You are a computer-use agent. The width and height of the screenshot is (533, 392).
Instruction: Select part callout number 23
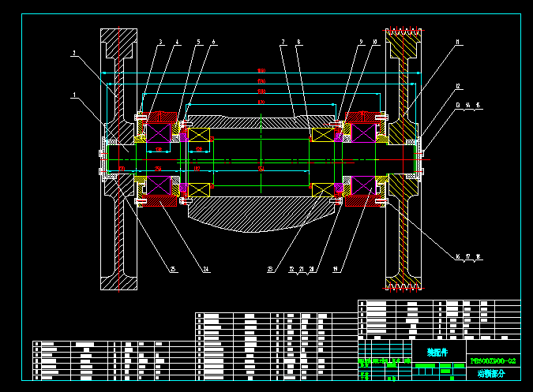tap(270, 269)
